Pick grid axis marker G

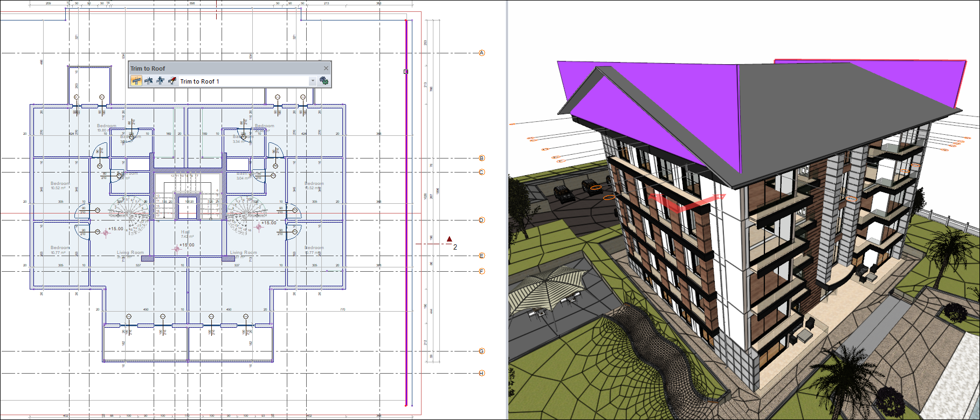coord(482,351)
